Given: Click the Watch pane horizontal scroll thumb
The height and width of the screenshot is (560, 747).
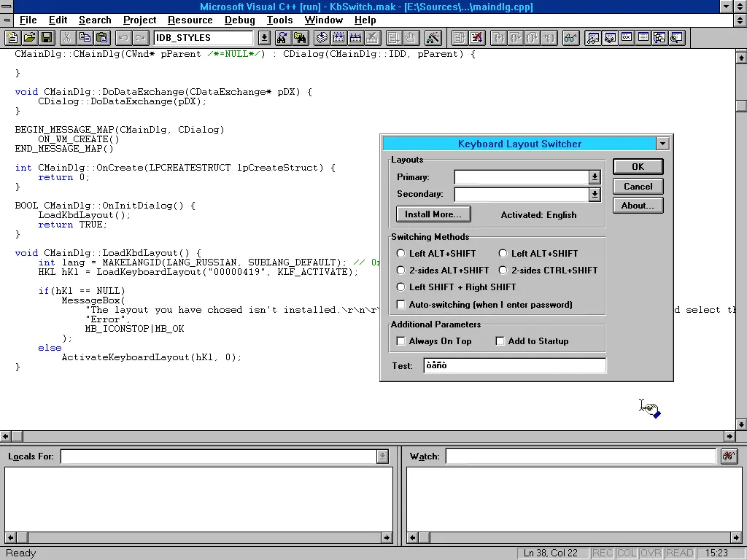Looking at the screenshot, I should click(x=424, y=537).
